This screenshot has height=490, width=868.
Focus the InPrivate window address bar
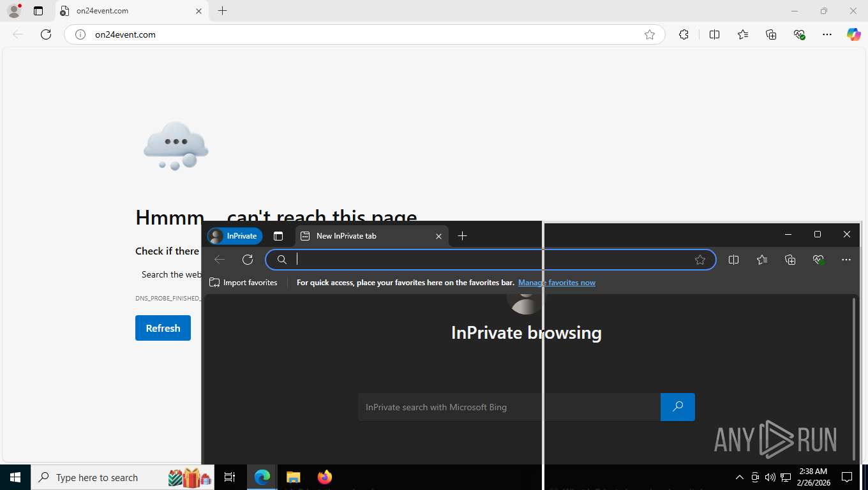point(491,260)
